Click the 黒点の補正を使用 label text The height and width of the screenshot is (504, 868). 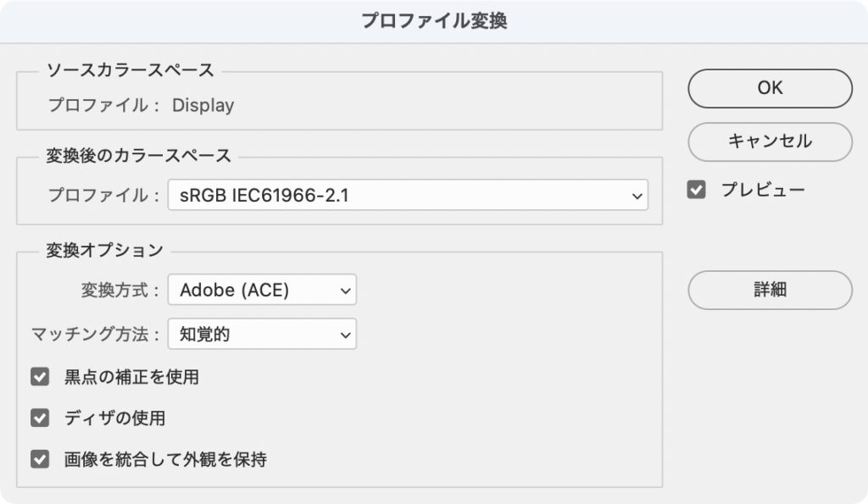click(131, 377)
